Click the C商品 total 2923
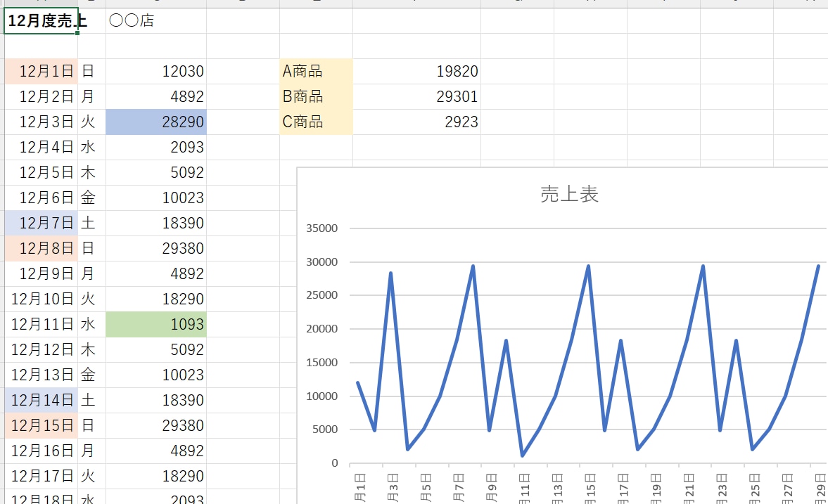 tap(416, 122)
